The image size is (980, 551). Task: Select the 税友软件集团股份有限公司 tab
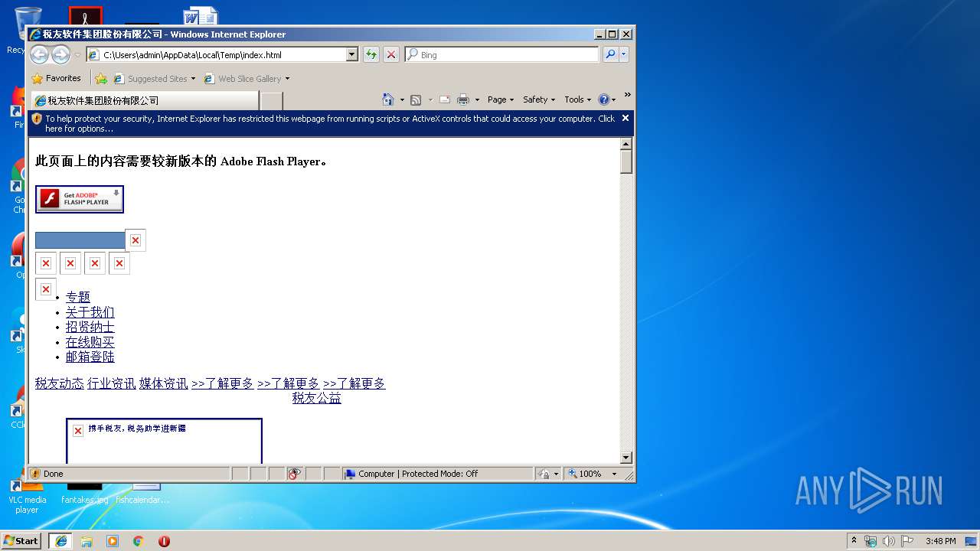point(144,100)
